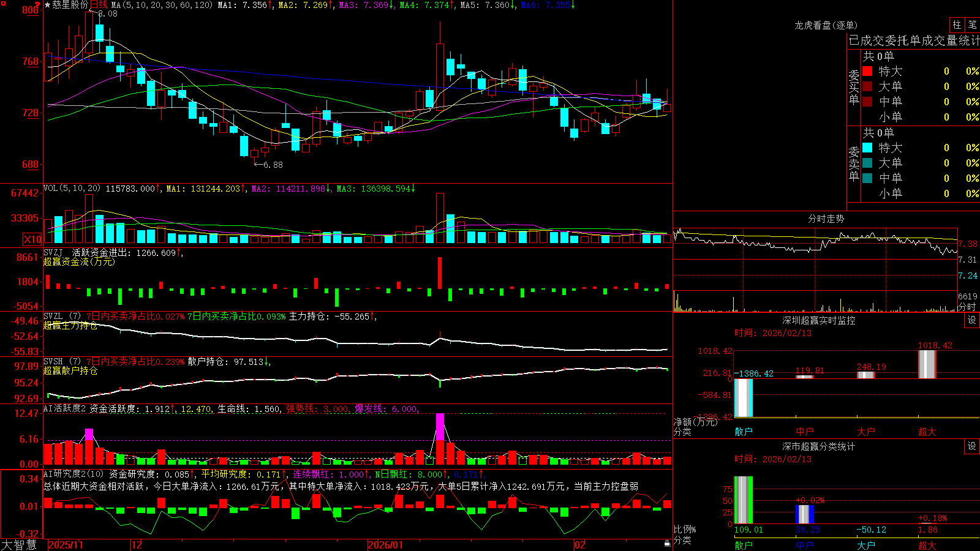This screenshot has height=551, width=980.
Task: Click the red square icon at top-left corner
Action: point(2,3)
